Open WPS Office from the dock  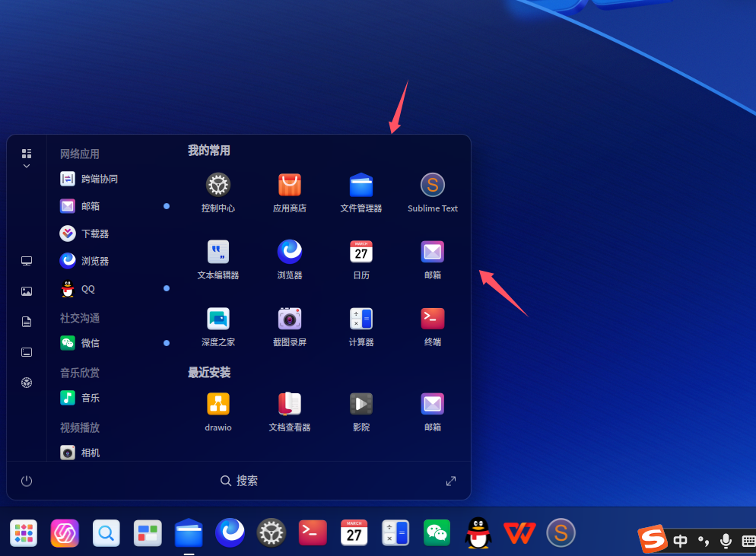(x=519, y=533)
